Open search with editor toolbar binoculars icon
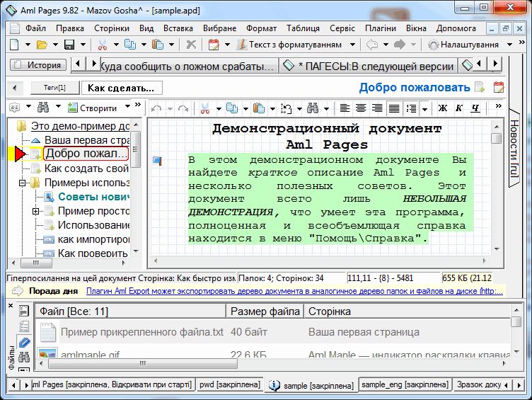The height and width of the screenshot is (400, 532). tap(313, 108)
